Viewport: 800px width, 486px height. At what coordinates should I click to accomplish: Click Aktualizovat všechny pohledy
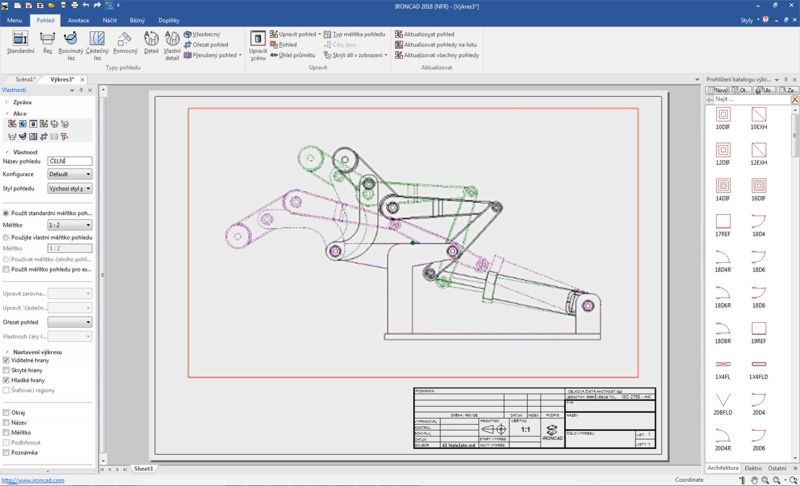coord(437,55)
